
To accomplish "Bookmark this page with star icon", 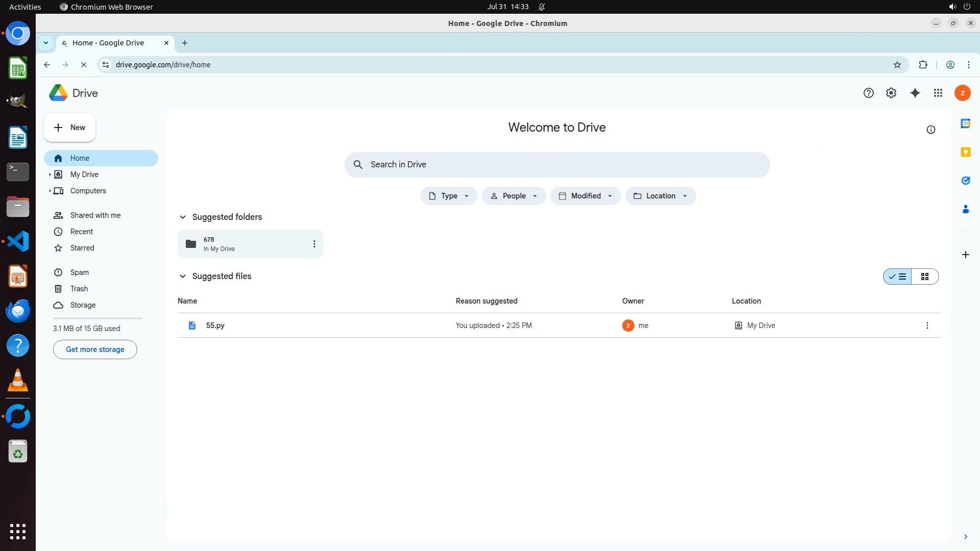I will (897, 65).
